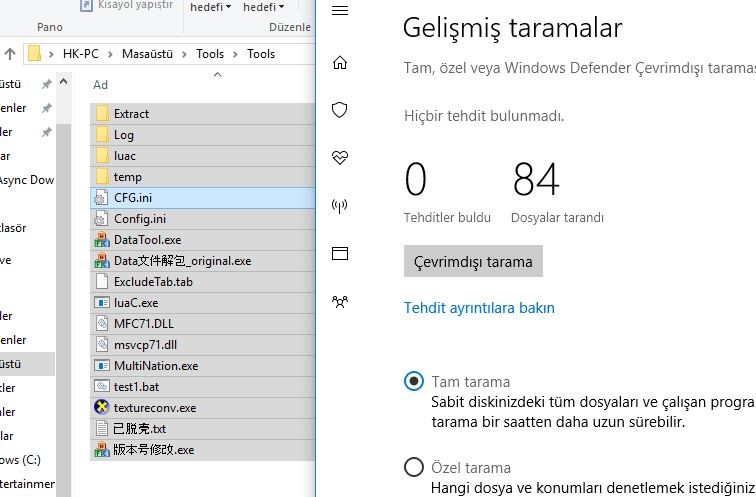Image resolution: width=756 pixels, height=497 pixels.
Task: Click the Config.ini file icon
Action: [101, 219]
